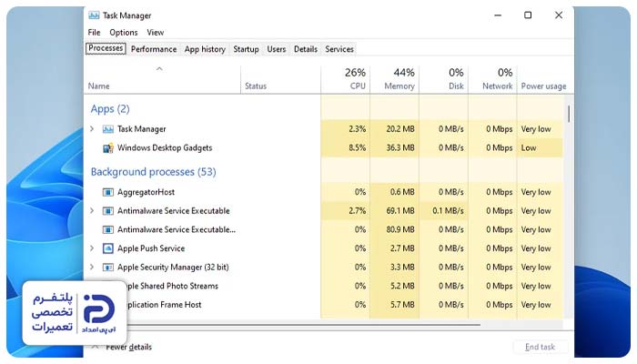Open the Users tab
This screenshot has height=364, width=637.
277,49
